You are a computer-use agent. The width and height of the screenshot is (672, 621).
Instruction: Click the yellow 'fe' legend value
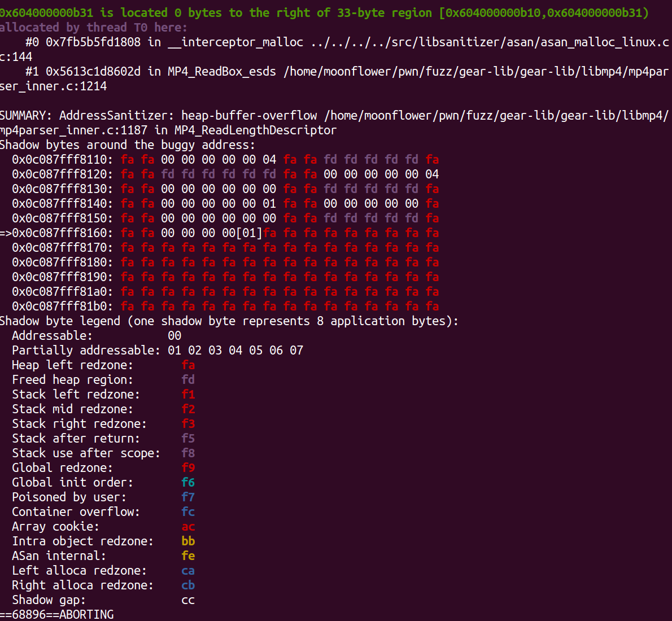[x=188, y=556]
